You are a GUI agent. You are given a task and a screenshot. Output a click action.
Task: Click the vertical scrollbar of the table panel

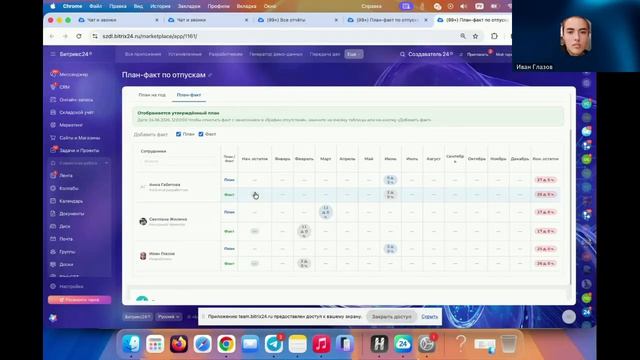pos(571,206)
